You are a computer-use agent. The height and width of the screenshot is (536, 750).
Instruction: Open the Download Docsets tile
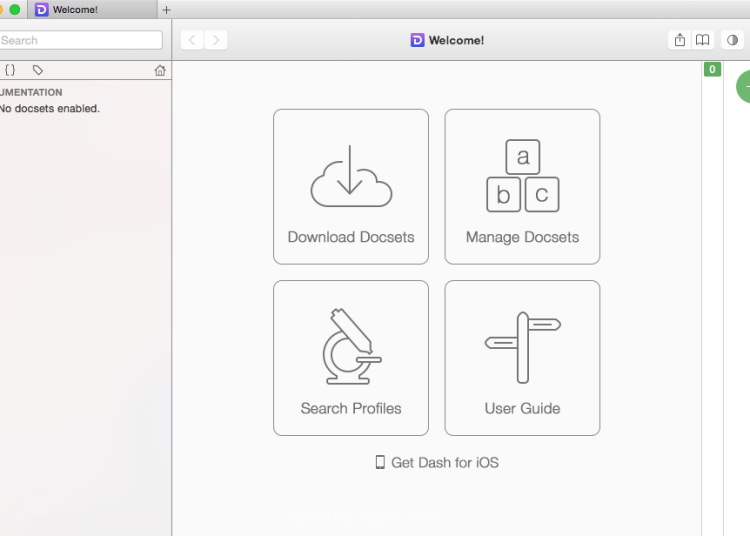tap(351, 187)
